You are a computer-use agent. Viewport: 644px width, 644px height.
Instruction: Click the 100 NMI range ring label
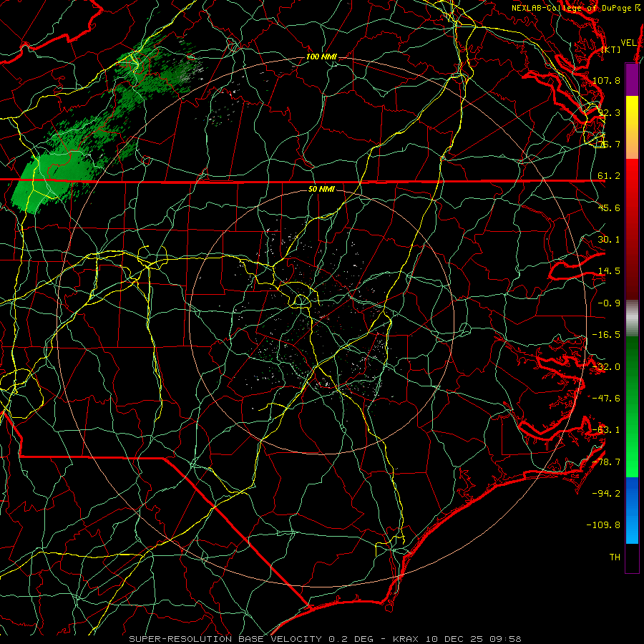tap(321, 57)
